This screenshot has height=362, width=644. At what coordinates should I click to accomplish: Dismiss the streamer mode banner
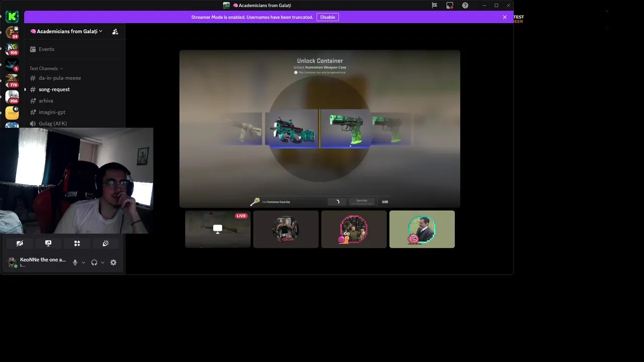pos(505,17)
